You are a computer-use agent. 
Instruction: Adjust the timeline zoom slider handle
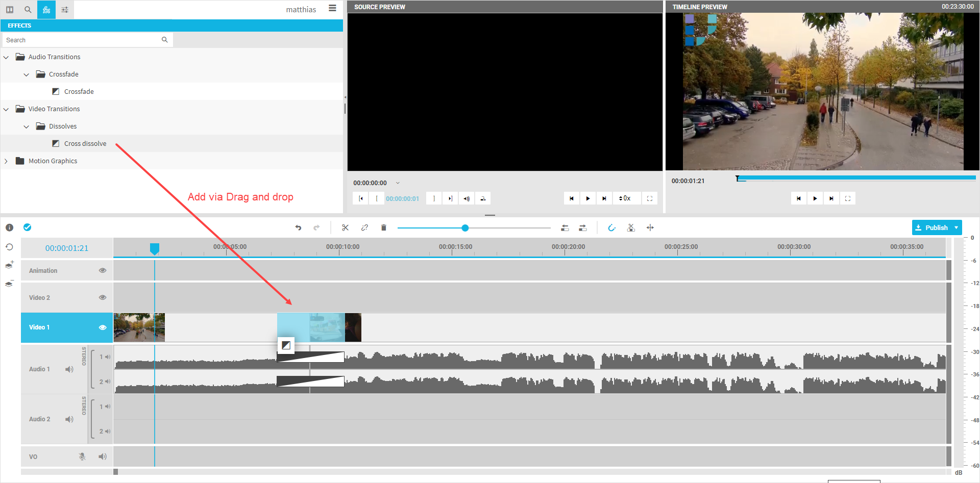[465, 228]
